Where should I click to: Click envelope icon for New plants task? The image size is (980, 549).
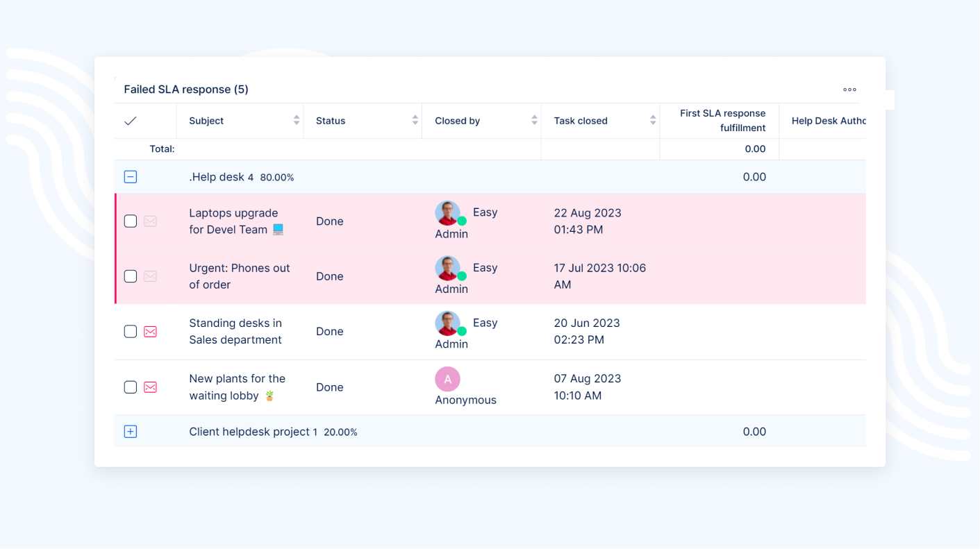coord(150,387)
